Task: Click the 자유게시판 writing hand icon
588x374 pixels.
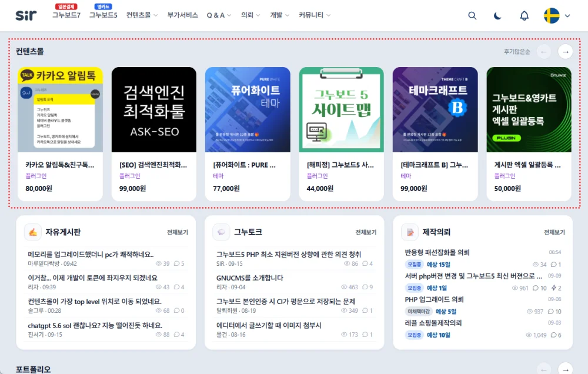Action: point(32,232)
